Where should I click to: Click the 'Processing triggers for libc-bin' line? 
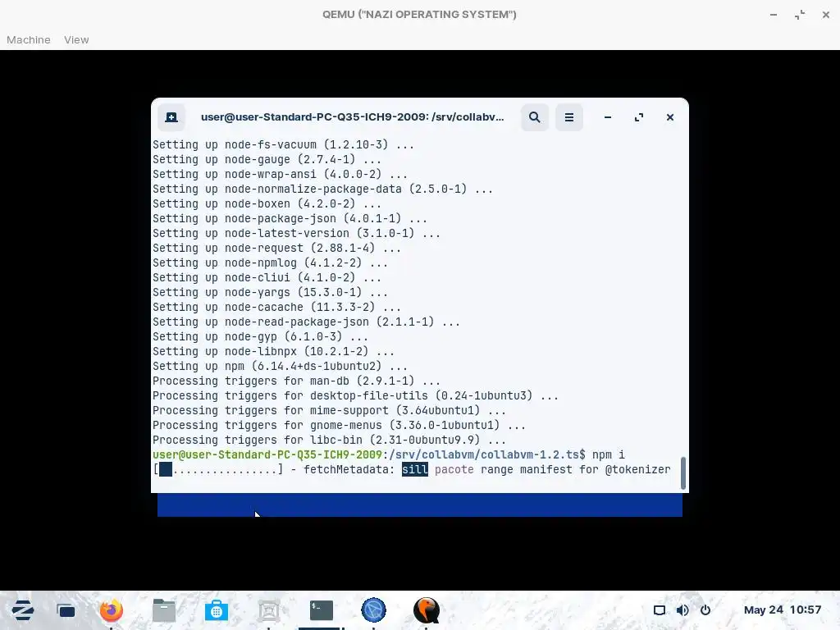tap(329, 440)
